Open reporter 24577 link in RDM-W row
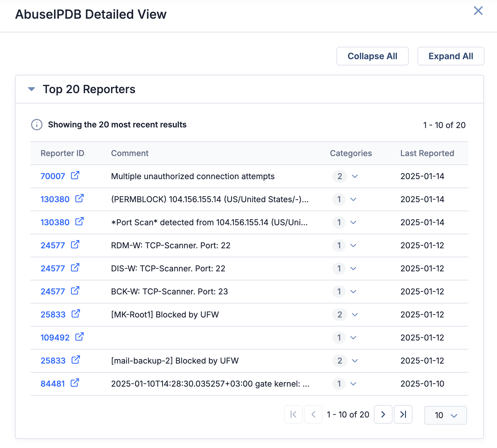497x448 pixels. pos(53,245)
